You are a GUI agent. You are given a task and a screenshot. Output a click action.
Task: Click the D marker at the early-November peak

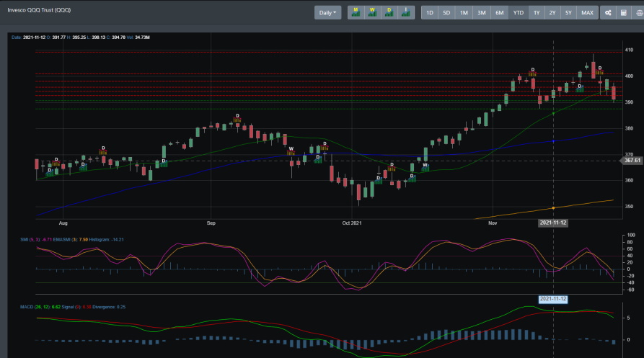(533, 72)
